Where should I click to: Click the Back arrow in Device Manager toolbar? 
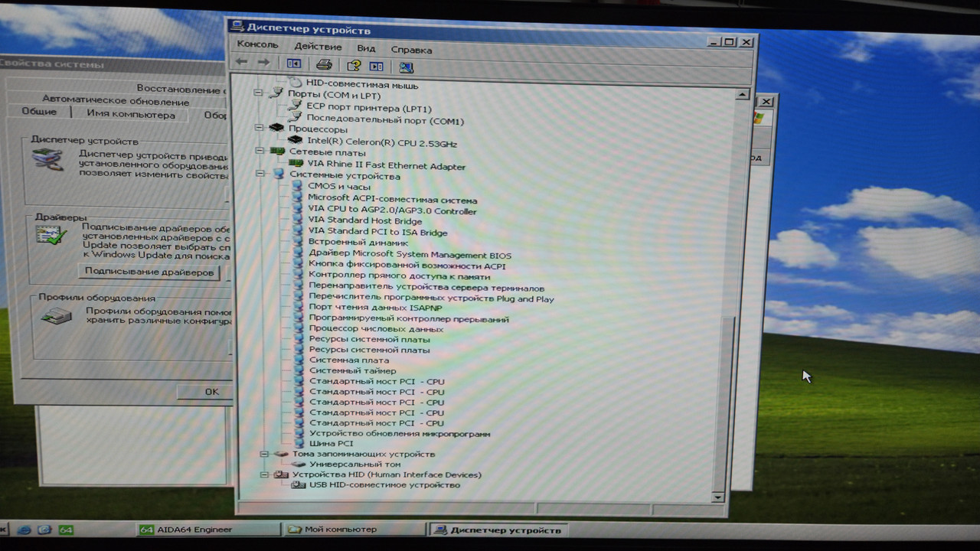(242, 63)
